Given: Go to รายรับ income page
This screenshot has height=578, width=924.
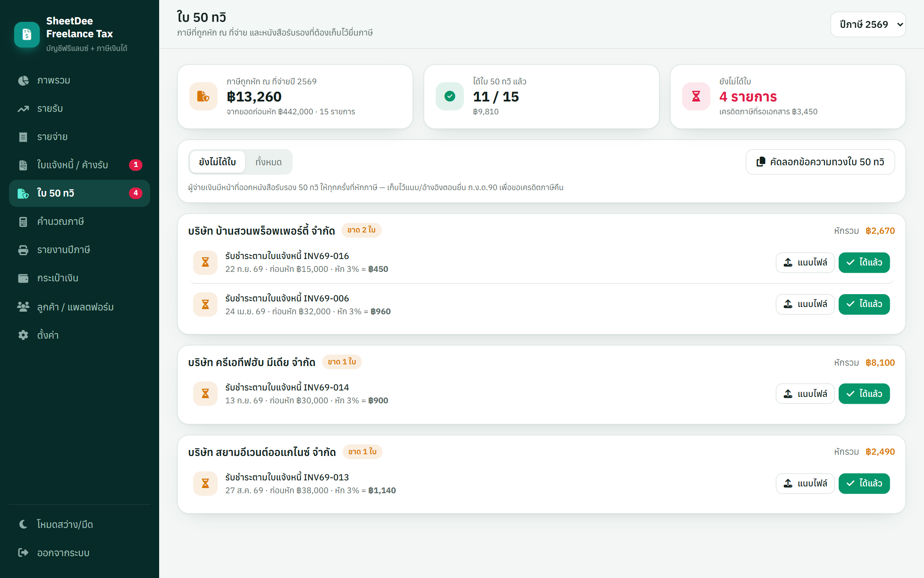Looking at the screenshot, I should click(x=80, y=109).
